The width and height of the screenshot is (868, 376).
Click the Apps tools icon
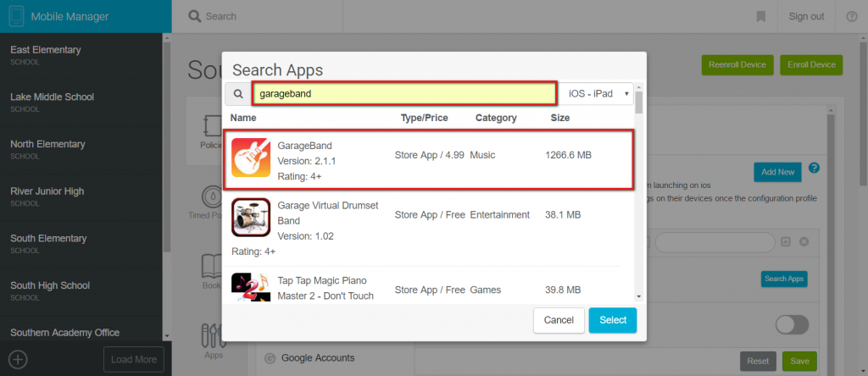(x=214, y=334)
